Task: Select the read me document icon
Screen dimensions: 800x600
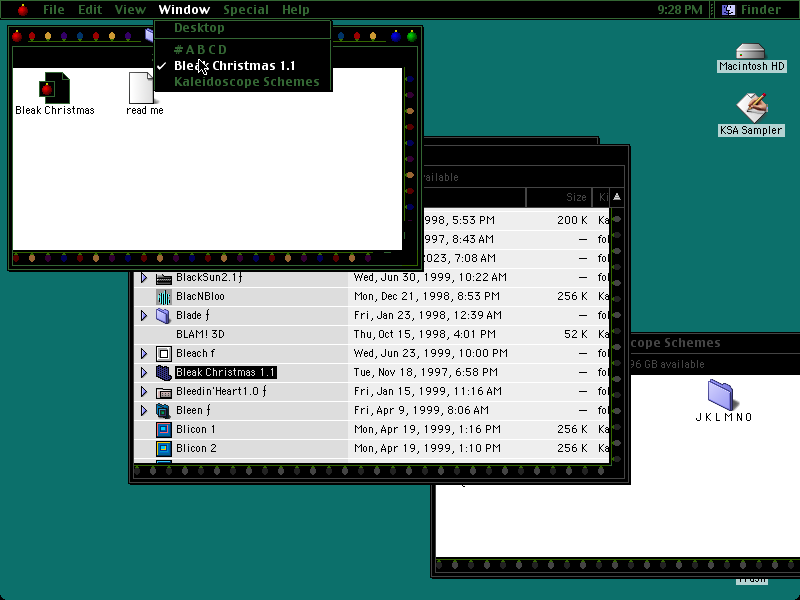Action: pyautogui.click(x=141, y=88)
